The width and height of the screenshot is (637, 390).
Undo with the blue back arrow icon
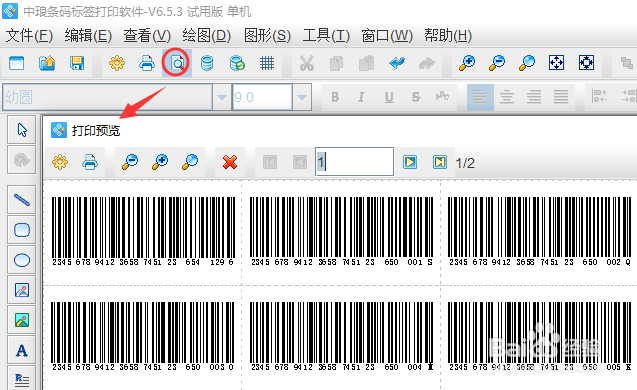[396, 63]
